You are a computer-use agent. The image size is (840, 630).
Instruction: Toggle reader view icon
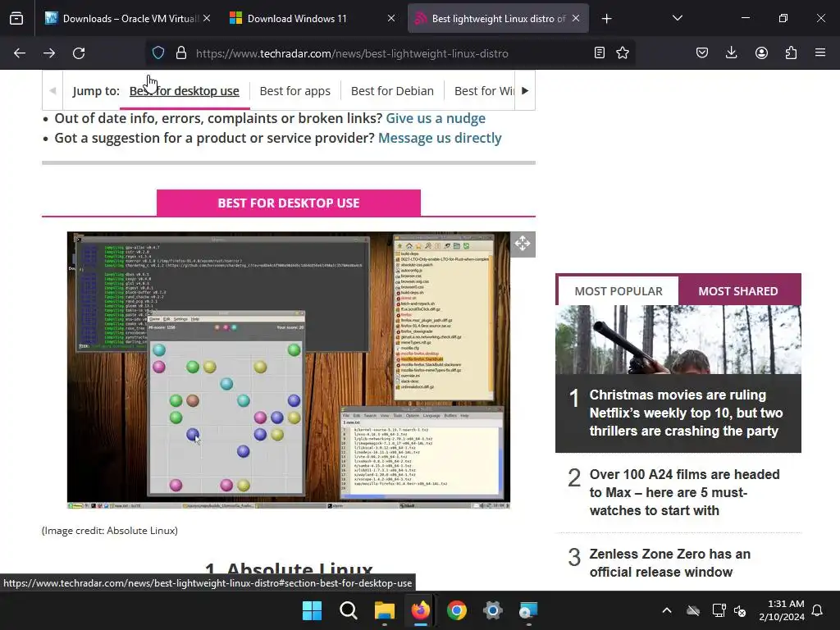[x=600, y=53]
